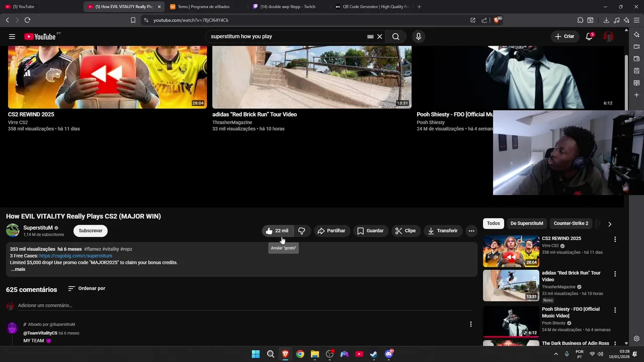Open the csgobig.com promo link
This screenshot has height=362, width=644.
[75, 256]
